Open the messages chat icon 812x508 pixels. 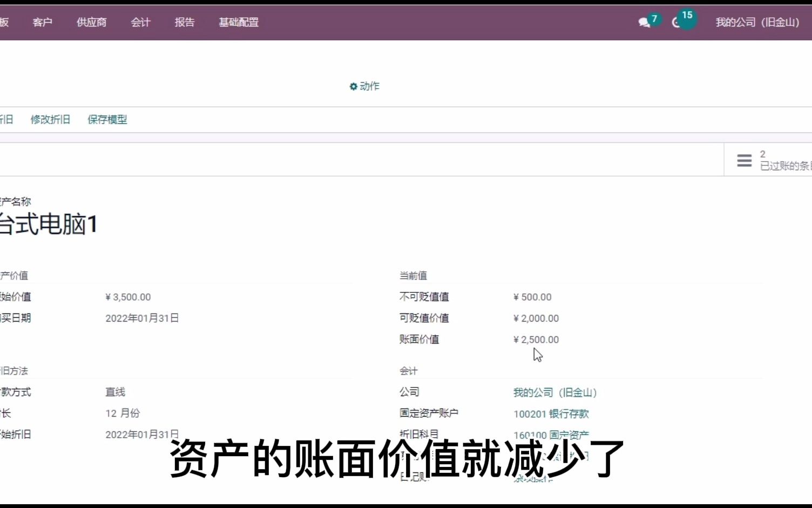click(644, 22)
